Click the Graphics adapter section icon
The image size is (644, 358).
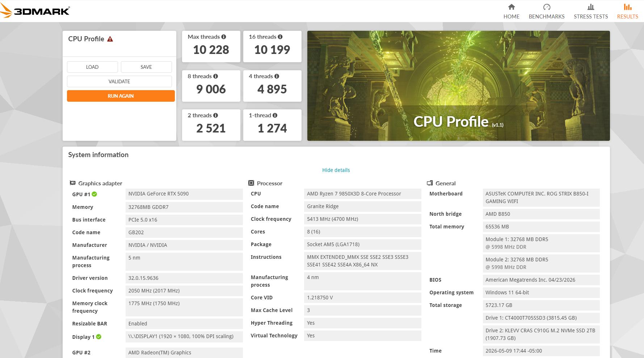(73, 183)
